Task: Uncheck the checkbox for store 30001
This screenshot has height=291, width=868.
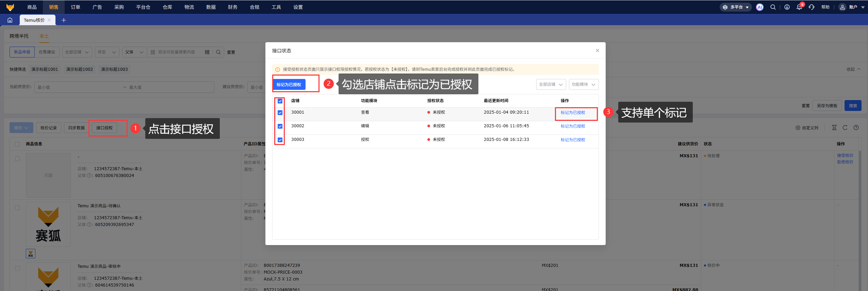Action: click(280, 113)
